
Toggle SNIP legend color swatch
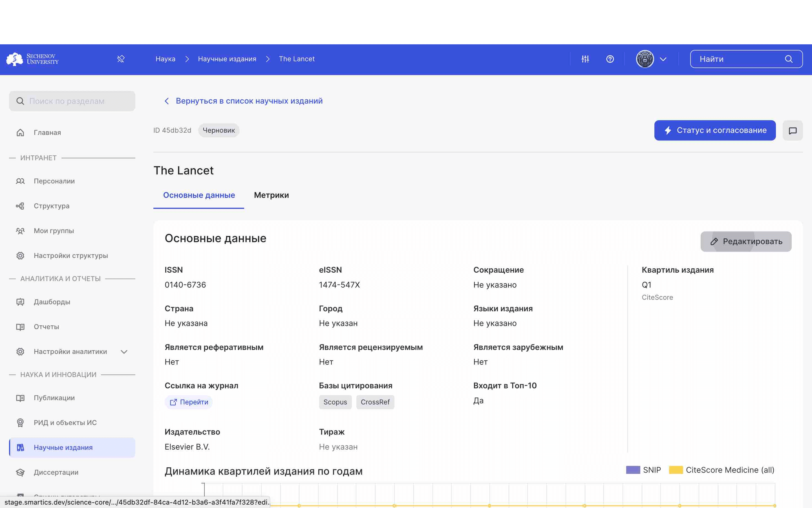click(633, 470)
